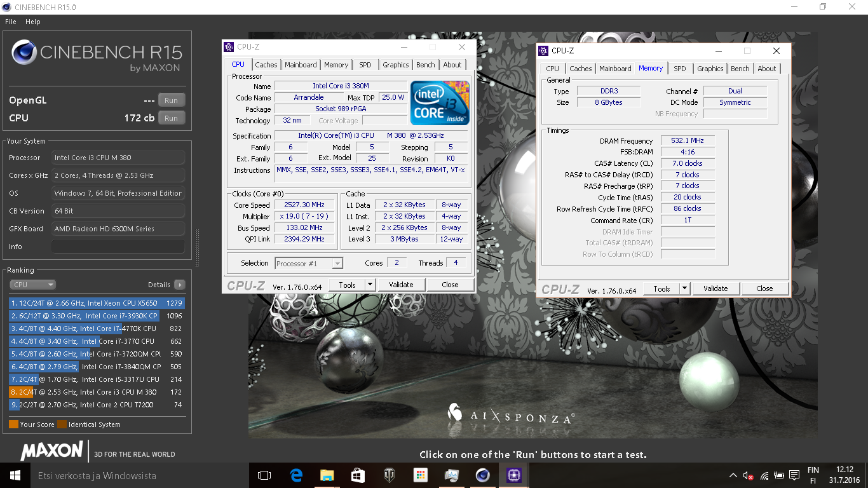Screen dimensions: 868x488
Task: Click the battery power tray icon
Action: [779, 475]
